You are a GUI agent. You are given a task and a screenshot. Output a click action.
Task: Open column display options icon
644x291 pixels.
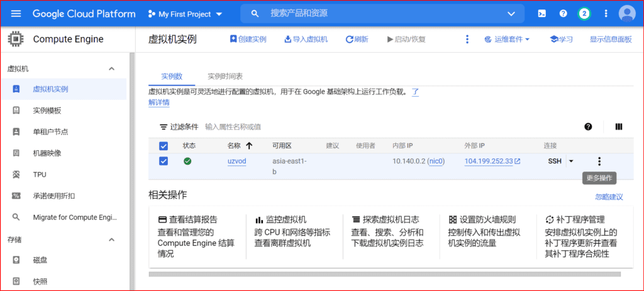pos(619,127)
